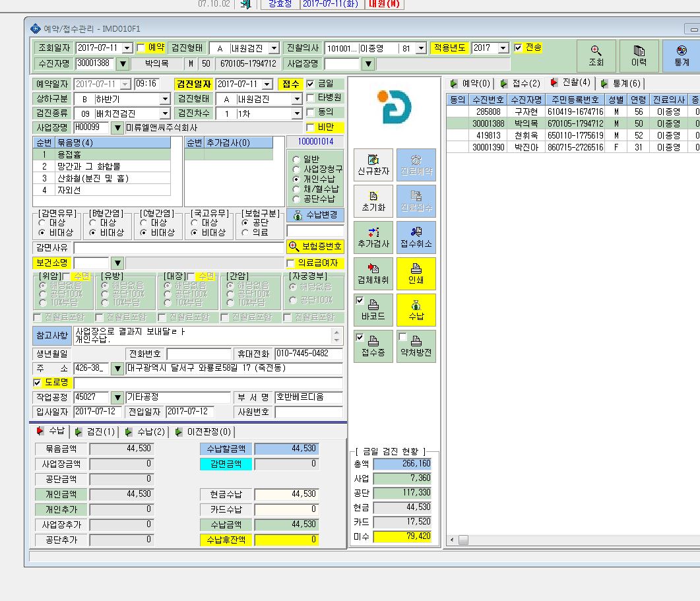700x601 pixels.
Task: Switch to the 접수(2) tab
Action: [x=521, y=83]
